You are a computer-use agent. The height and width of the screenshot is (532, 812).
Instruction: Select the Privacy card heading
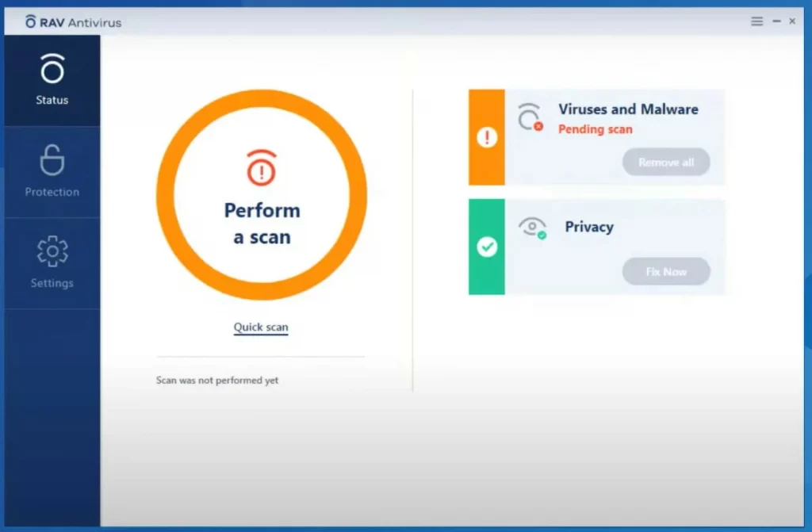(589, 227)
